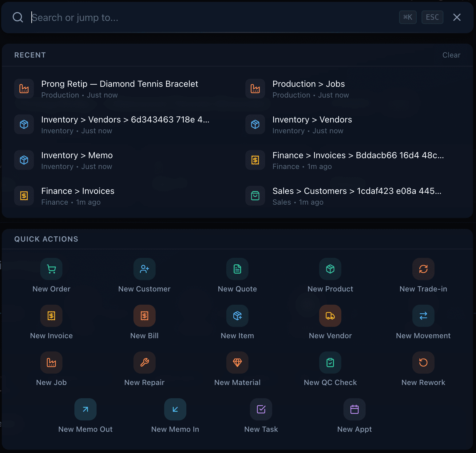Screen dimensions: 476x453
Task: Click the New Material label
Action: [237, 383]
